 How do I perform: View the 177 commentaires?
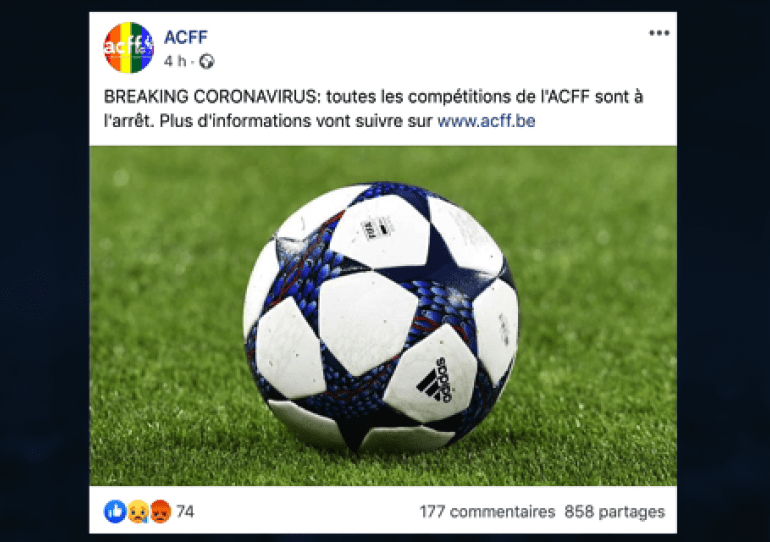(x=487, y=512)
